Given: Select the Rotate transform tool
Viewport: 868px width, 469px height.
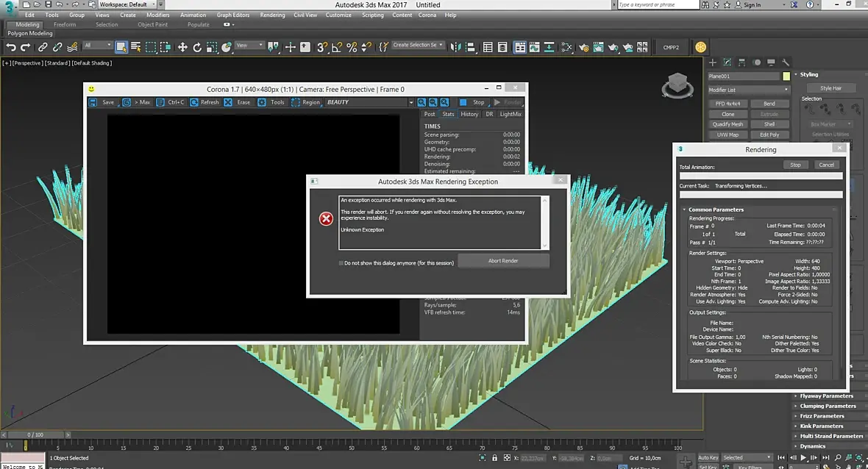Looking at the screenshot, I should 197,47.
